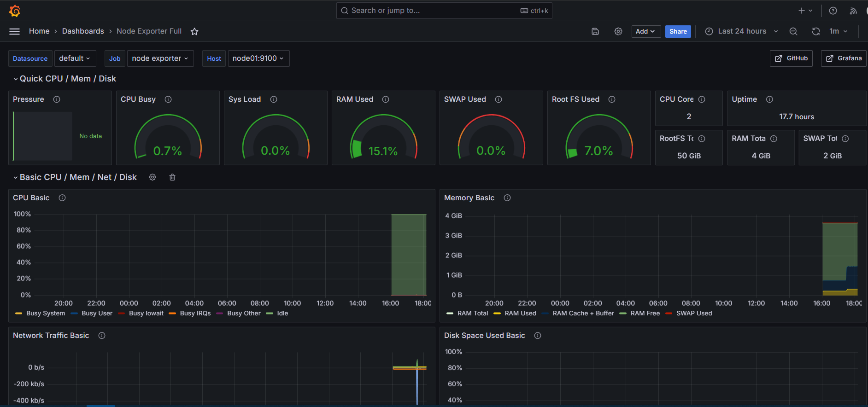Click info icon on Pressure panel

(57, 99)
